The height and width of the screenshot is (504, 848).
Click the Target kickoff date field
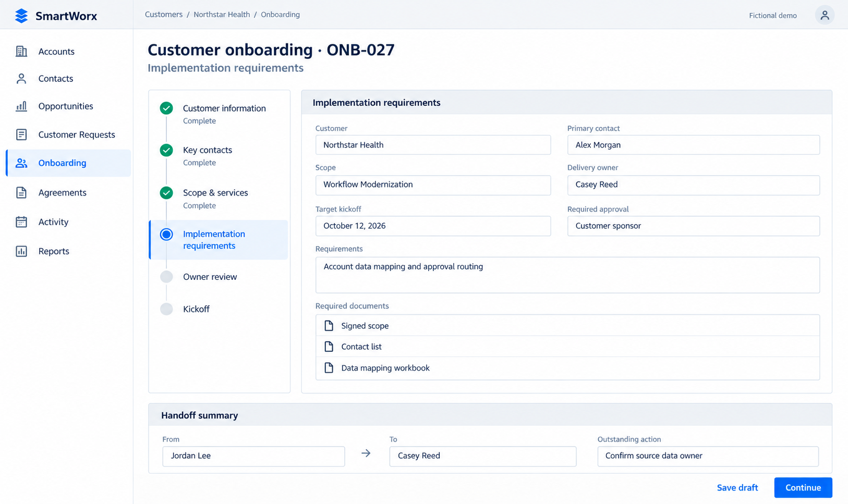click(433, 226)
